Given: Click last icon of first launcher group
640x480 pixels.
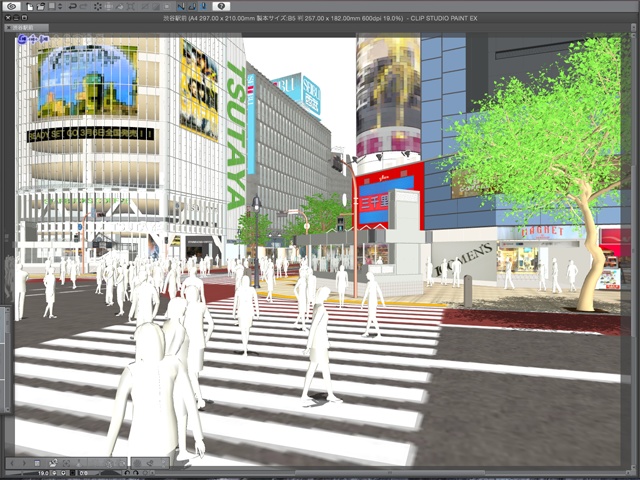Looking at the screenshot, I should point(122,464).
